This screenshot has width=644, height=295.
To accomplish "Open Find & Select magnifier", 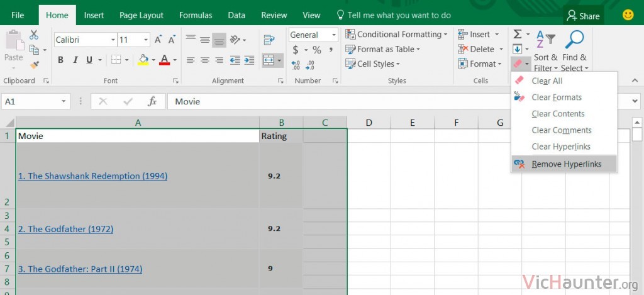I will (574, 50).
